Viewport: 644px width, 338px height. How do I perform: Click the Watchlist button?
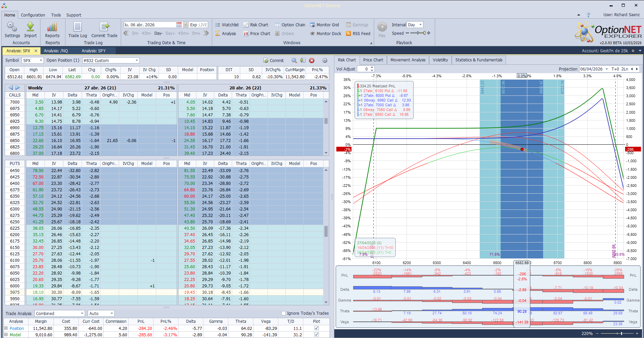[227, 25]
